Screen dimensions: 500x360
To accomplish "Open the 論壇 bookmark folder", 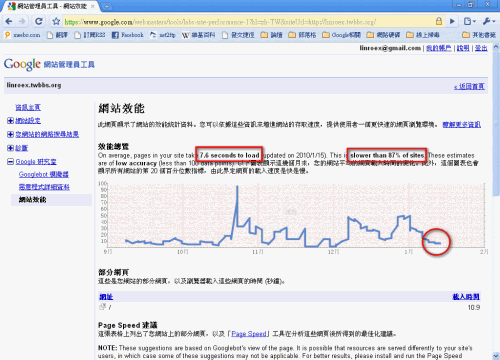I will point(272,35).
